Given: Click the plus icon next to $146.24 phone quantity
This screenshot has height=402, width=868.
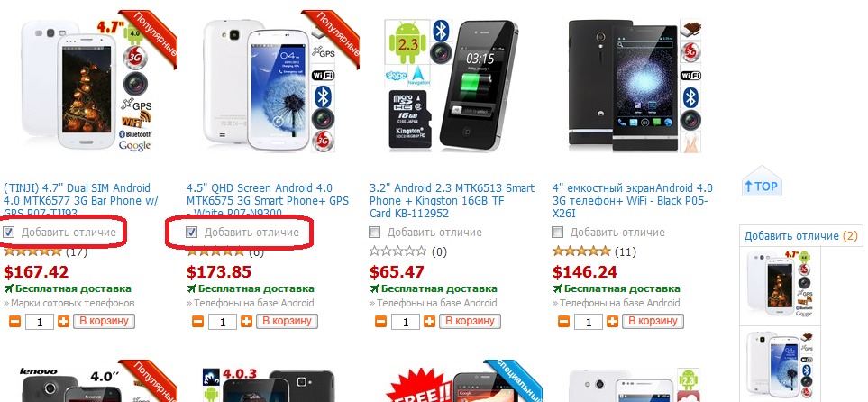Looking at the screenshot, I should point(612,321).
